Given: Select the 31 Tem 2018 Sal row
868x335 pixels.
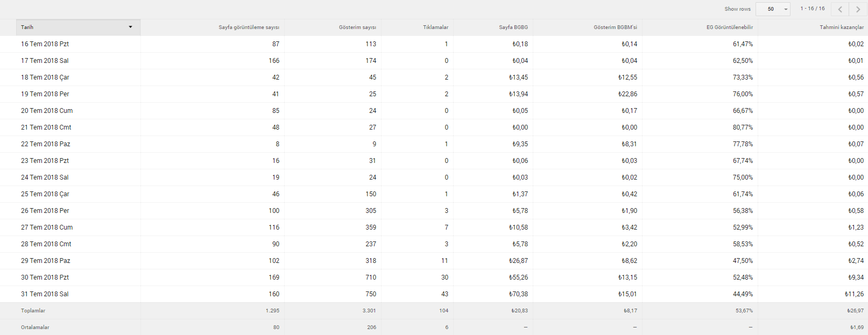Looking at the screenshot, I should point(434,294).
